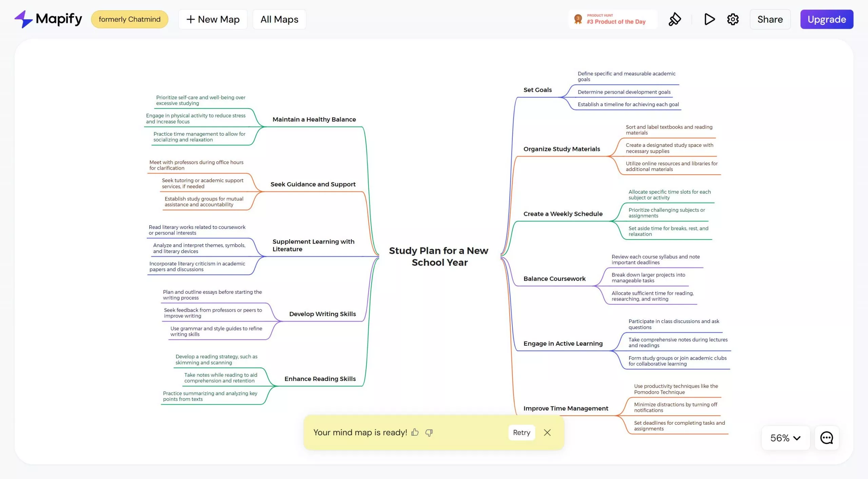Image resolution: width=868 pixels, height=479 pixels.
Task: Open a New Map
Action: (213, 19)
